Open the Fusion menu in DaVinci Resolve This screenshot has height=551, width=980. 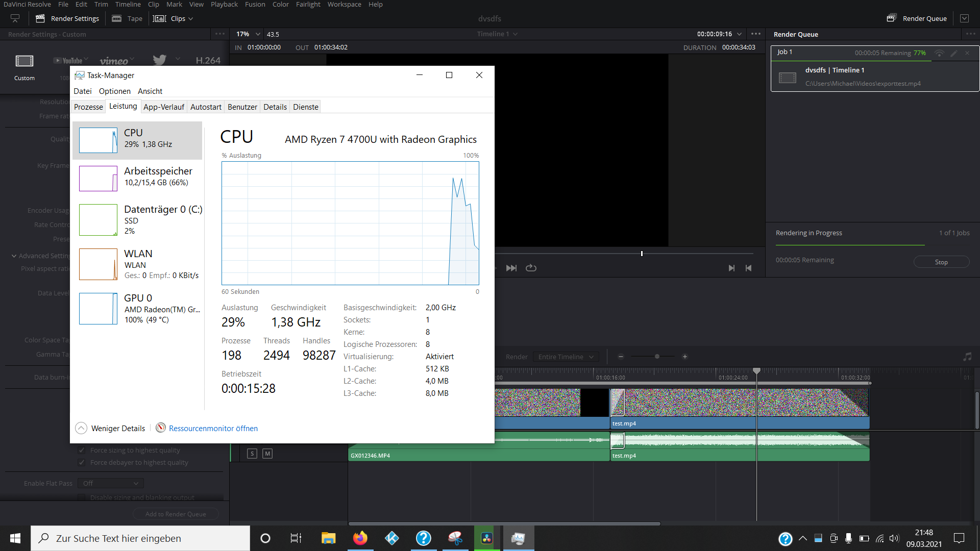point(255,4)
